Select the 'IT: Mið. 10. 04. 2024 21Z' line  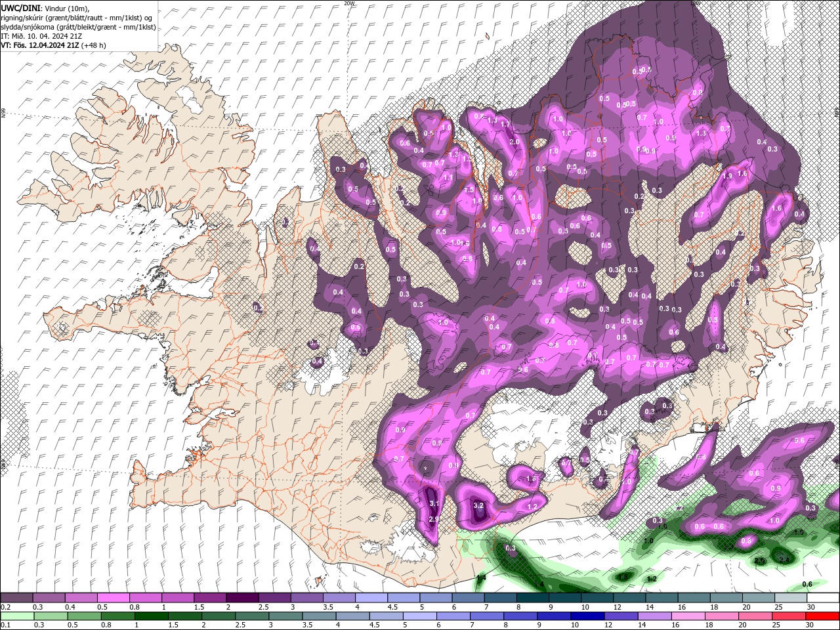(41, 36)
